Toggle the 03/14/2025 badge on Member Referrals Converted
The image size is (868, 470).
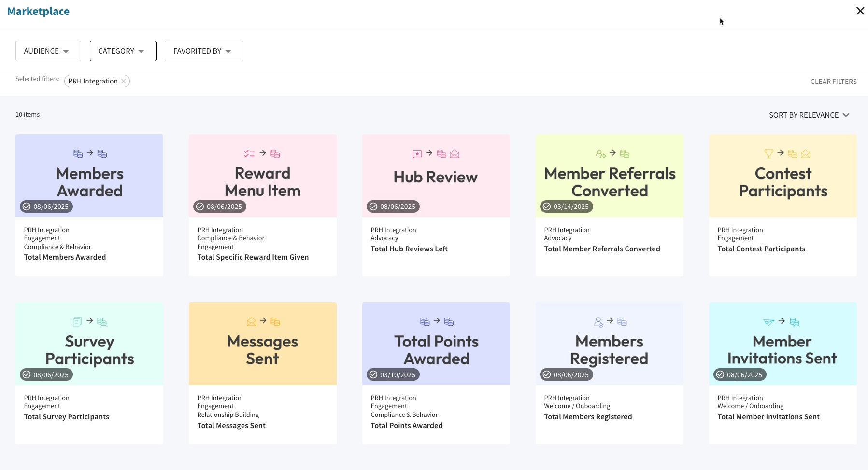tap(566, 207)
